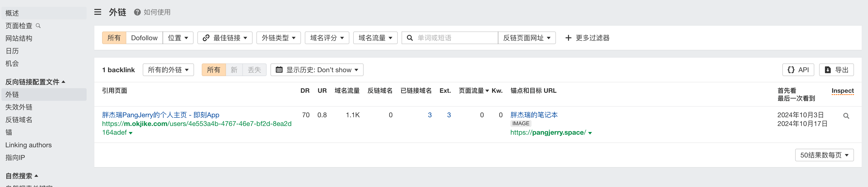This screenshot has width=868, height=187.
Task: Open the 显示历史 calendar dropdown
Action: tap(316, 70)
